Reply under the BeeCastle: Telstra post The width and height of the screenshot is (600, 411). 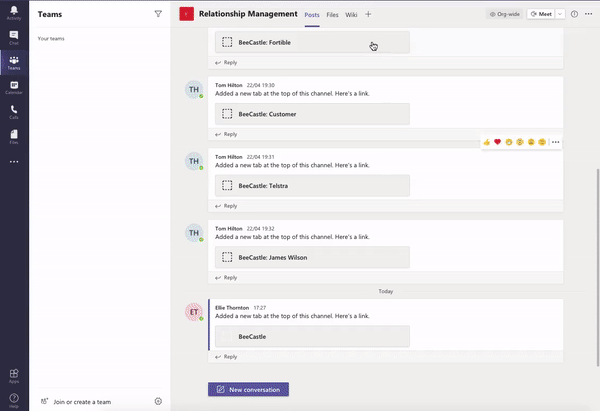click(226, 206)
